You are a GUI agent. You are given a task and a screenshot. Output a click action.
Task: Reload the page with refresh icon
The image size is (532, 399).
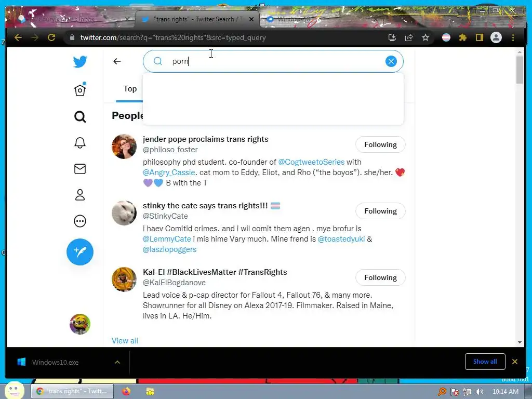(x=51, y=37)
